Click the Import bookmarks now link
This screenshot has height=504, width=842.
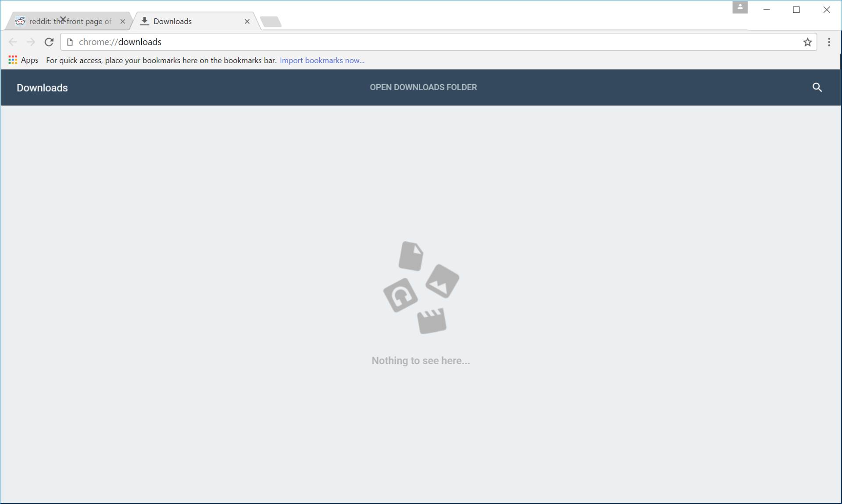[x=322, y=60]
